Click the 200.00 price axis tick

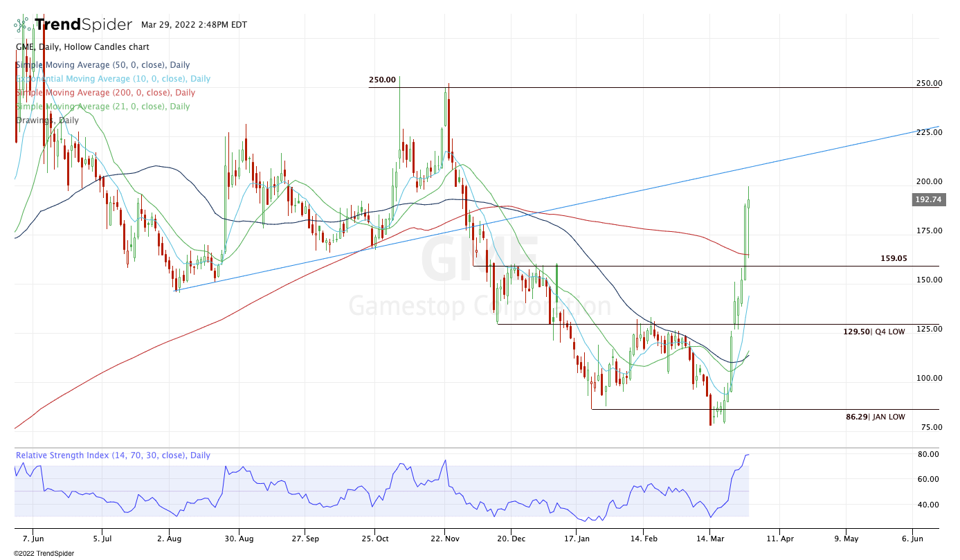coord(928,181)
